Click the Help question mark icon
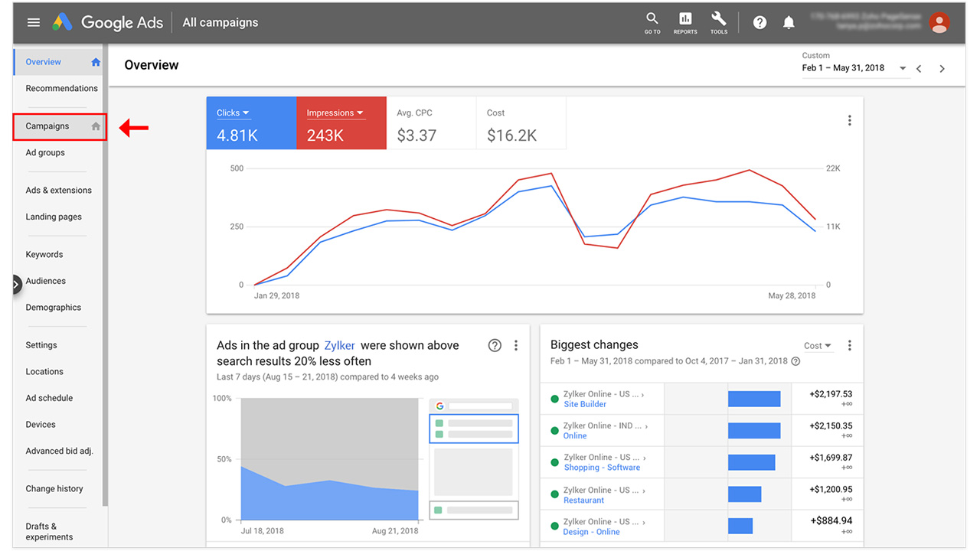 click(759, 23)
